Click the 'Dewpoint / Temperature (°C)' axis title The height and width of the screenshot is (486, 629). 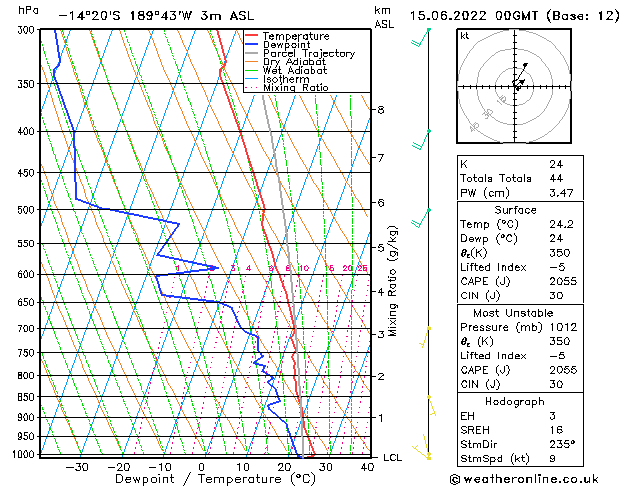(x=215, y=479)
